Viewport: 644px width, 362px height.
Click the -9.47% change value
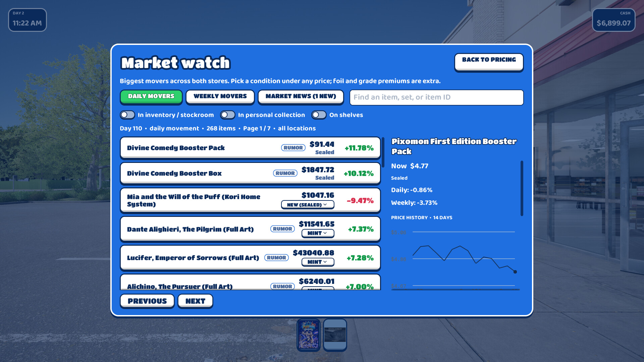[x=360, y=200]
